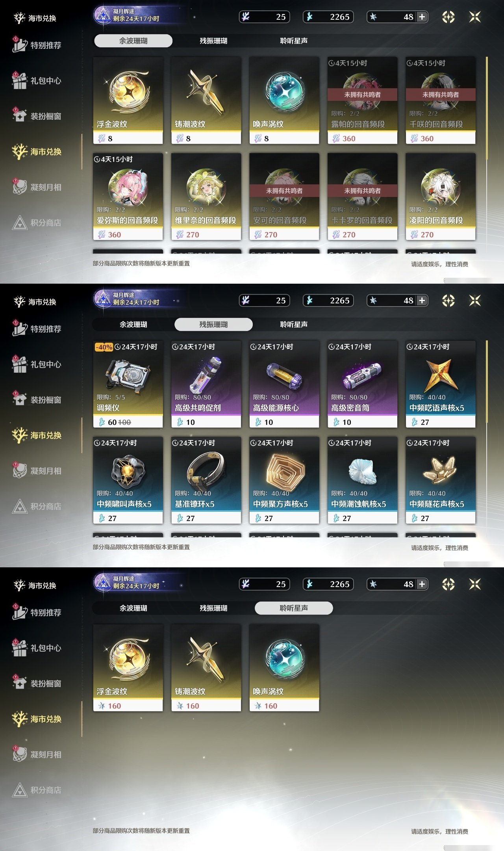Select the 中频隧花声核x5 golden flower icon
Viewport: 504px width, 851px height.
(440, 470)
